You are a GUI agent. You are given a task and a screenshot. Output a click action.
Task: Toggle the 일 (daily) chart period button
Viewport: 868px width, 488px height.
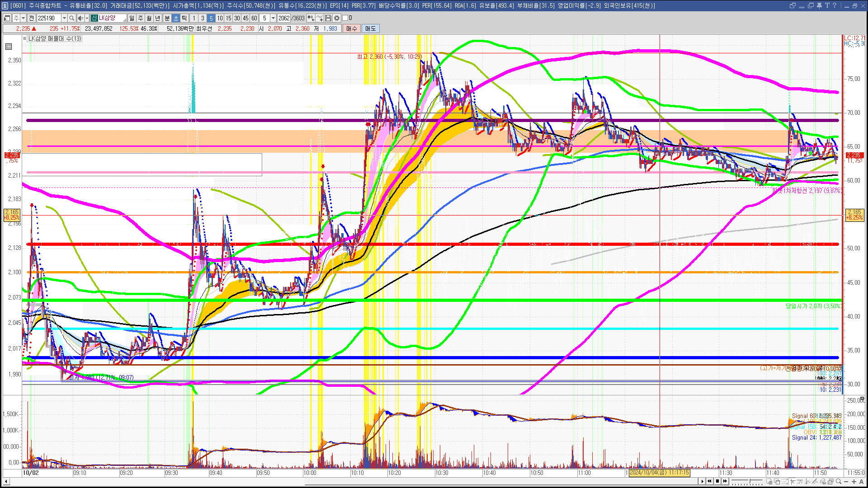[132, 18]
